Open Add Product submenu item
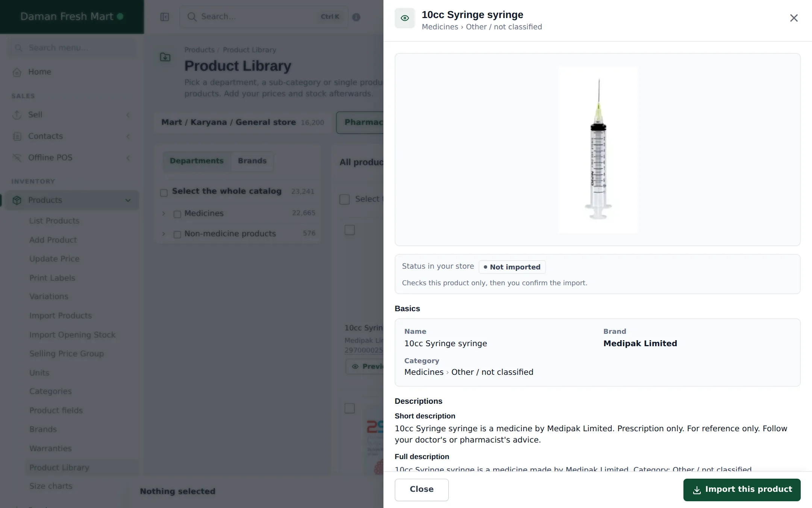 pyautogui.click(x=53, y=240)
